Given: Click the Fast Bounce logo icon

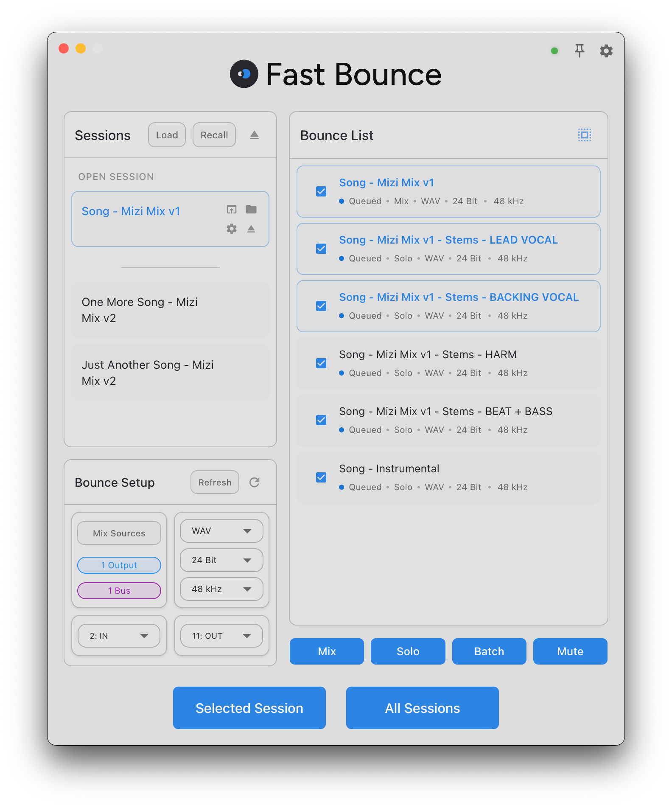Looking at the screenshot, I should point(244,74).
